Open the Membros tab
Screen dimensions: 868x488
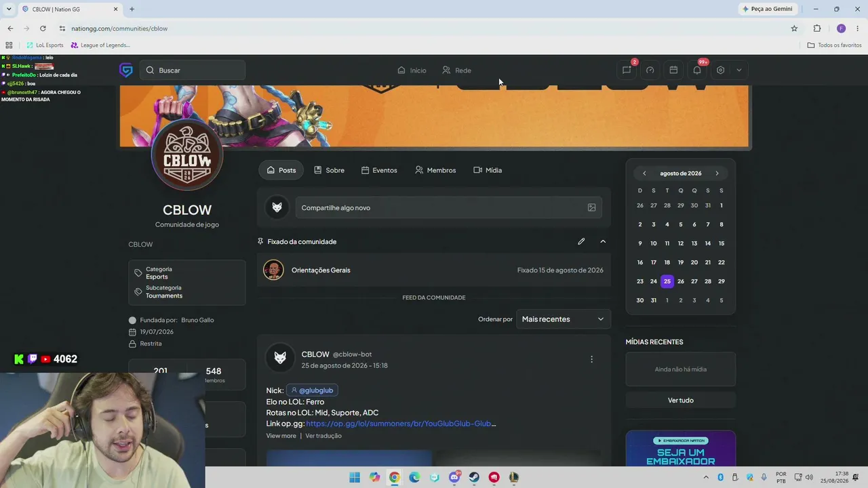tap(435, 170)
